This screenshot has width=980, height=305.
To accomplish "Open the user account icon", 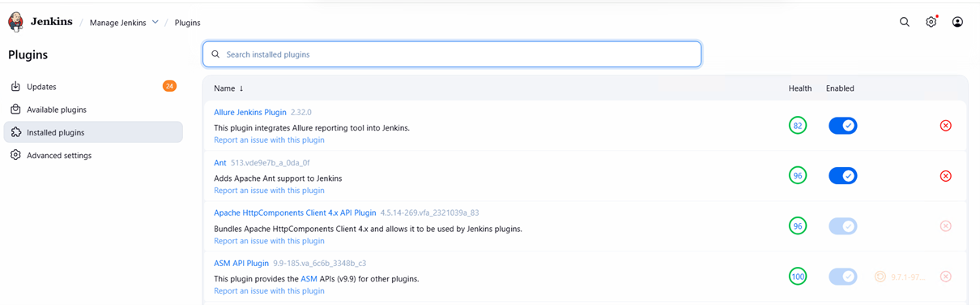I will click(x=957, y=22).
